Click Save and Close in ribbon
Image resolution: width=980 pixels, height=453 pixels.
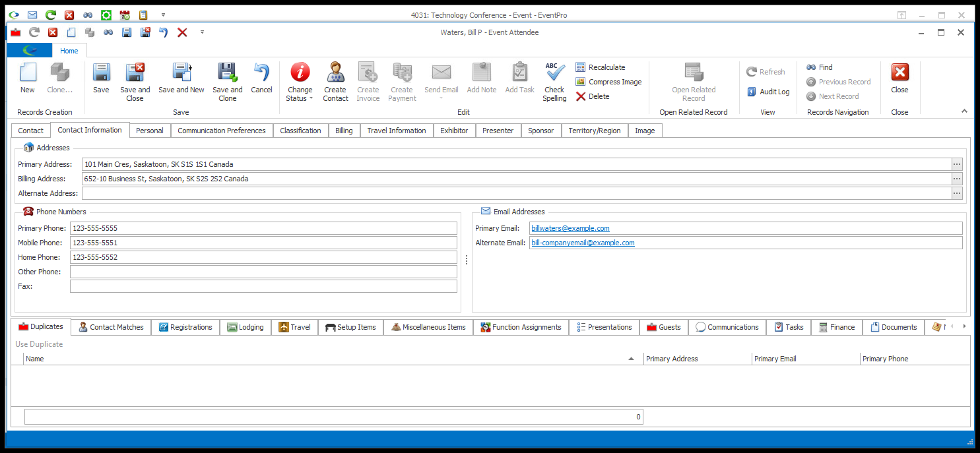pyautogui.click(x=135, y=82)
